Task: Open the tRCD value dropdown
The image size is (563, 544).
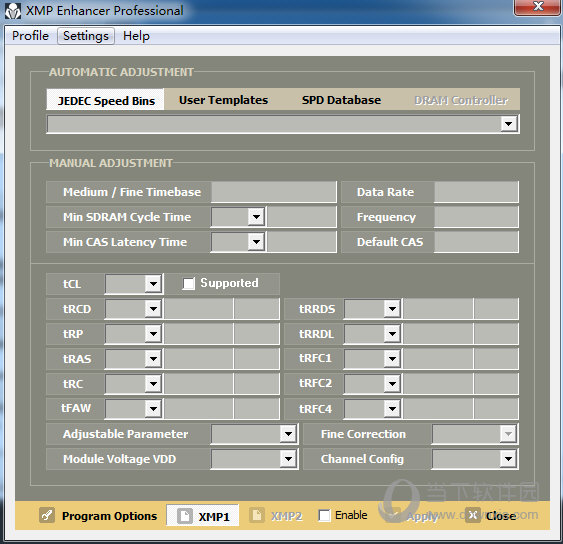Action: [x=153, y=309]
